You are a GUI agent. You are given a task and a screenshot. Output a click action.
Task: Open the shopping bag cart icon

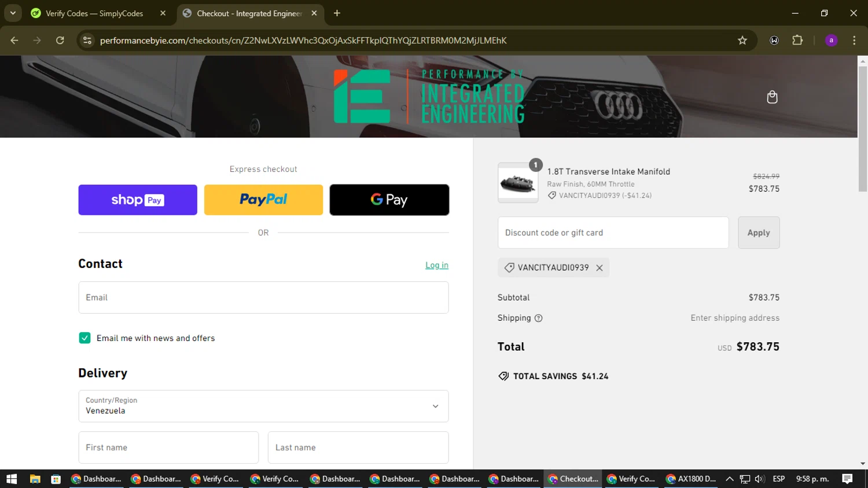(772, 97)
